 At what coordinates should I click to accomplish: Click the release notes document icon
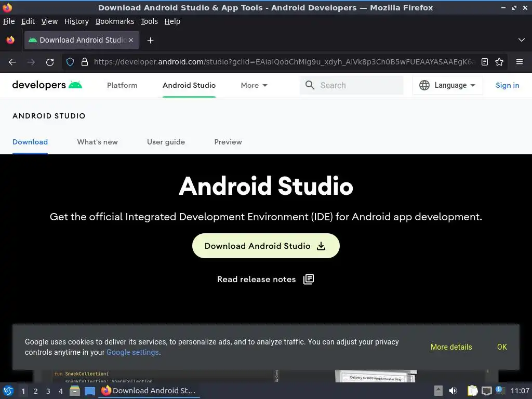point(309,279)
